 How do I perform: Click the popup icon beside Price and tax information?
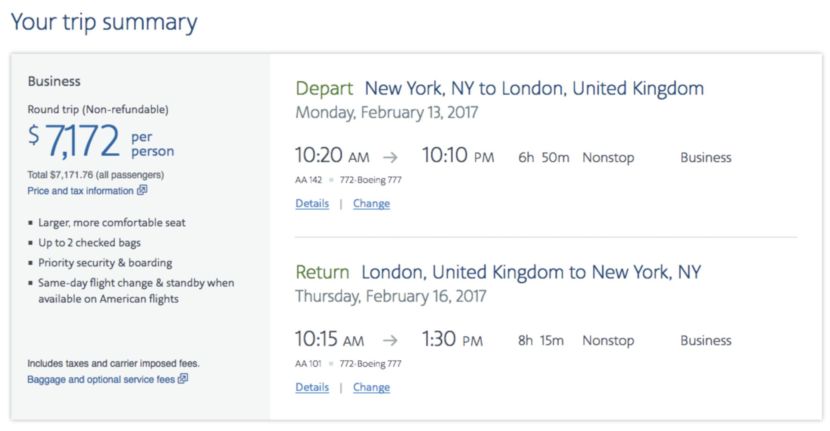[142, 190]
